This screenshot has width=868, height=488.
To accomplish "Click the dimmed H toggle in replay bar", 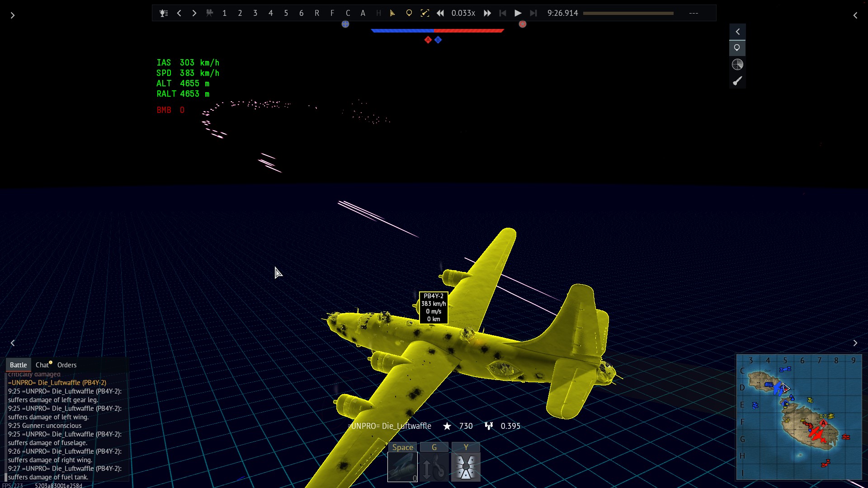I will (378, 13).
